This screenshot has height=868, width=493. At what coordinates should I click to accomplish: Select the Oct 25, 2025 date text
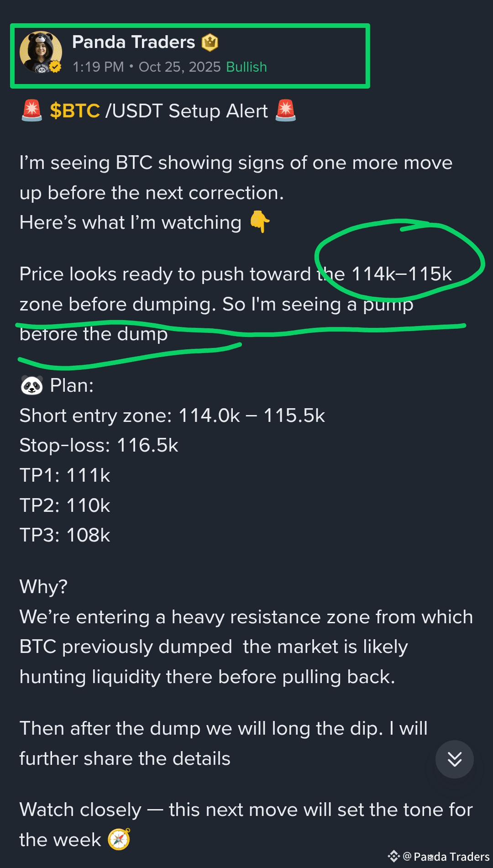[x=180, y=67]
